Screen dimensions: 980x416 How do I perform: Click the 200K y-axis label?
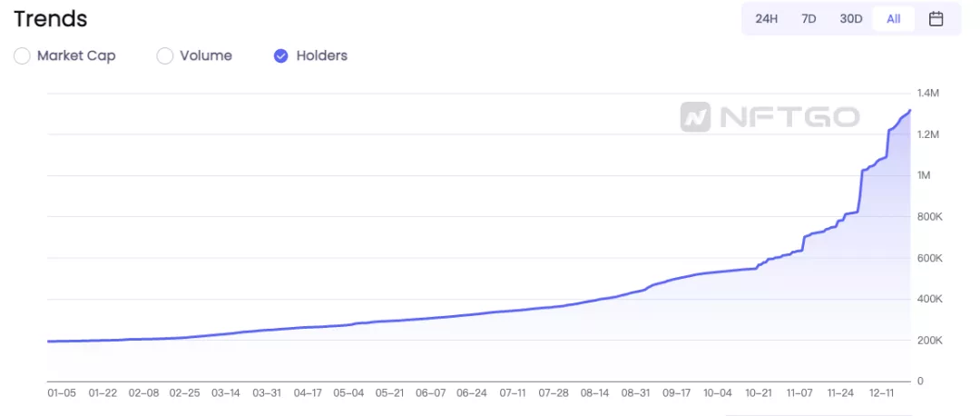click(929, 341)
